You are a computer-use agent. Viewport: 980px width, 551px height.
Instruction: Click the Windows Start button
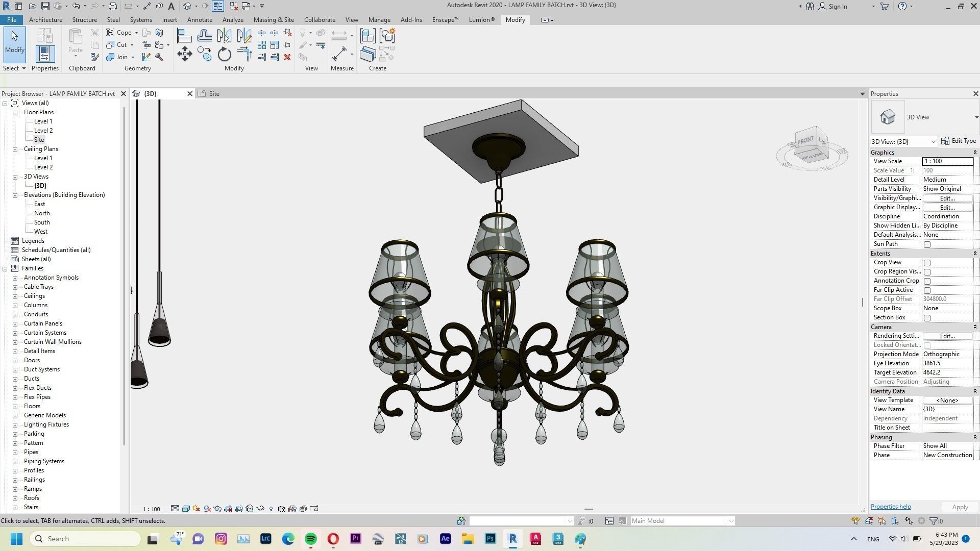click(x=16, y=539)
